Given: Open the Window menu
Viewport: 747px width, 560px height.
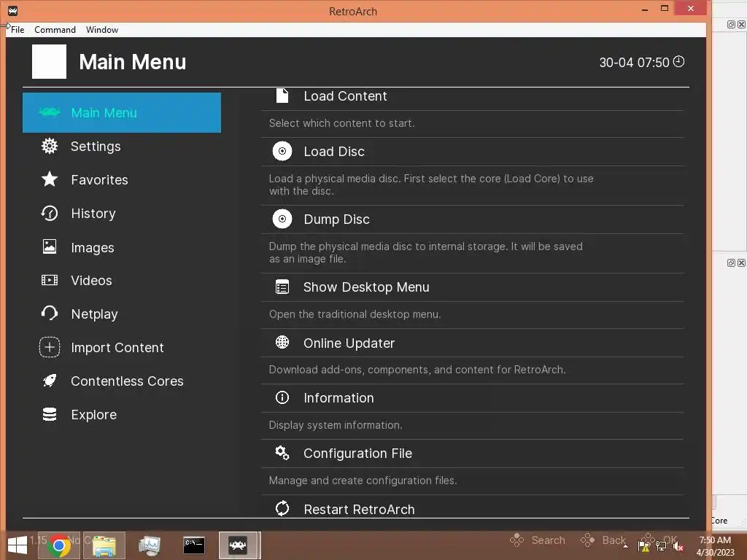Looking at the screenshot, I should pos(102,29).
